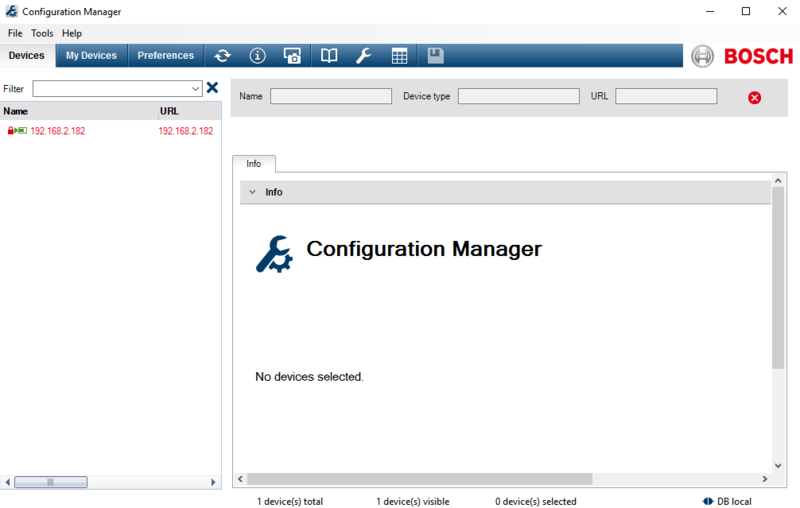Open the logbook book icon
The height and width of the screenshot is (508, 800).
click(329, 56)
